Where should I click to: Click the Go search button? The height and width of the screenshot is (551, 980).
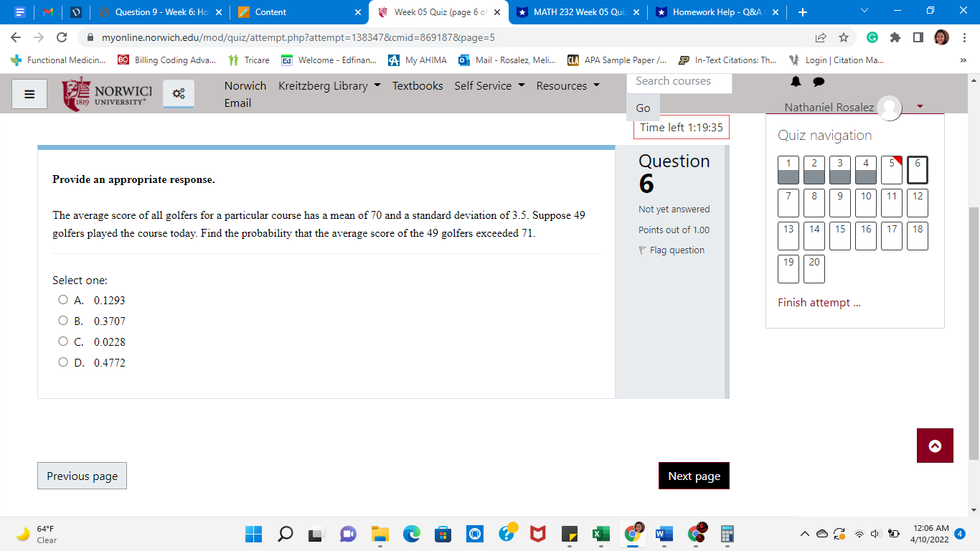tap(643, 108)
